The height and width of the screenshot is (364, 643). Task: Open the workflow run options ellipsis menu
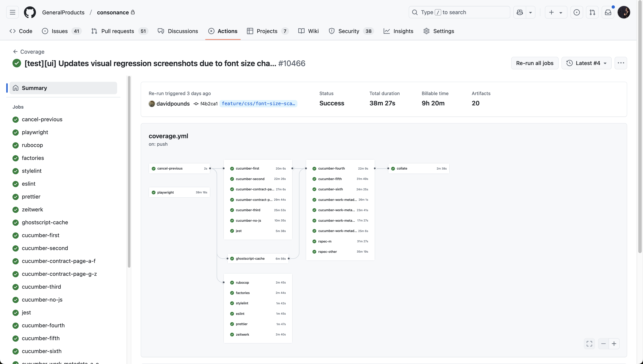pyautogui.click(x=621, y=63)
